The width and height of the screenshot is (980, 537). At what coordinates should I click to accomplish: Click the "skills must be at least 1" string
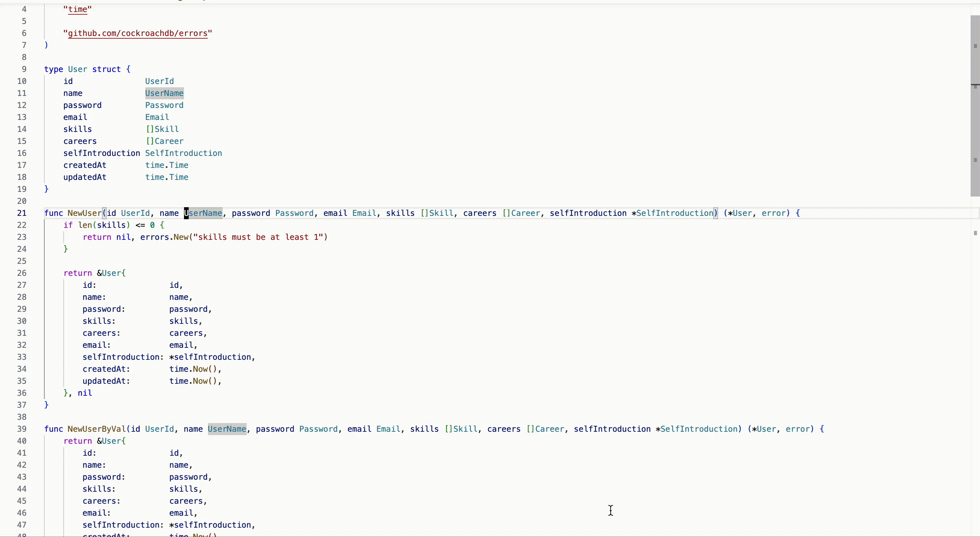[258, 237]
